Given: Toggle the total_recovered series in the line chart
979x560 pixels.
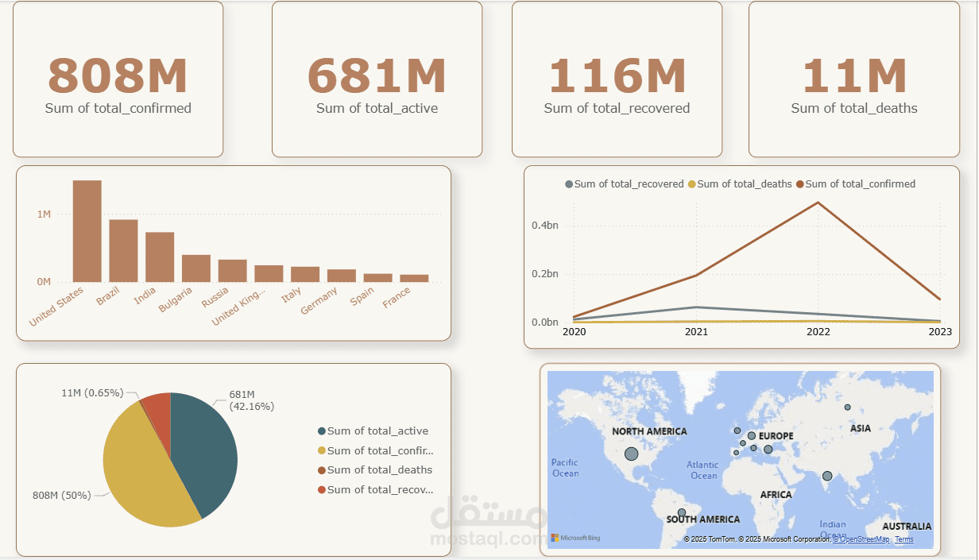Looking at the screenshot, I should [x=628, y=183].
